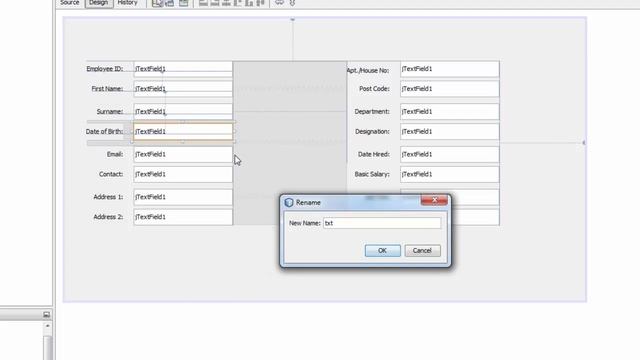Click Align Right in Column icon
The image size is (640, 360).
coord(215,3)
